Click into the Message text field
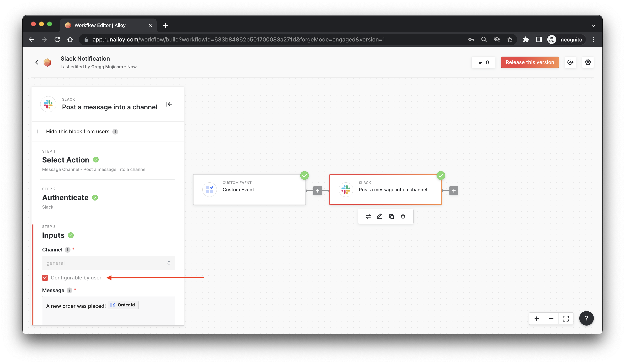Image resolution: width=625 pixels, height=364 pixels. tap(108, 315)
